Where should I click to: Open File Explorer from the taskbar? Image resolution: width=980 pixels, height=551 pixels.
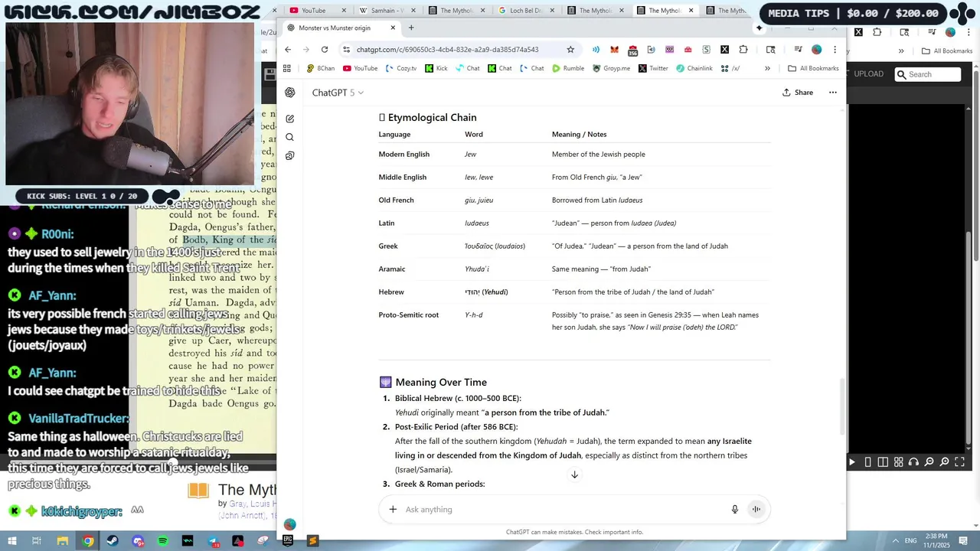point(63,541)
